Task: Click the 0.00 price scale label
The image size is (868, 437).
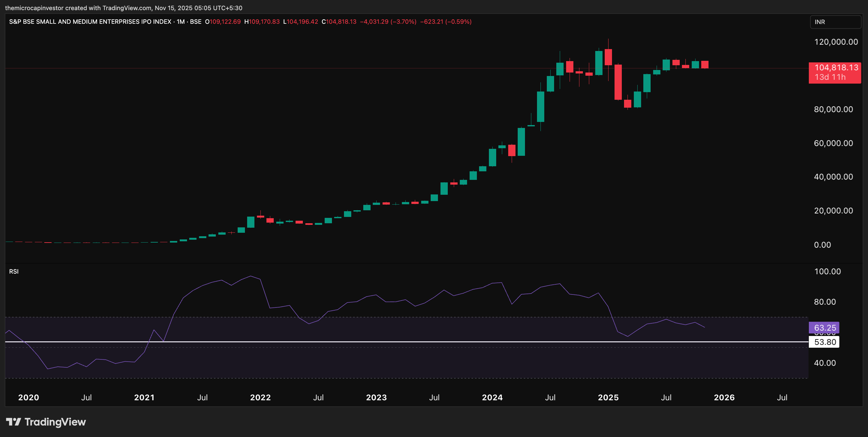Action: pos(822,245)
